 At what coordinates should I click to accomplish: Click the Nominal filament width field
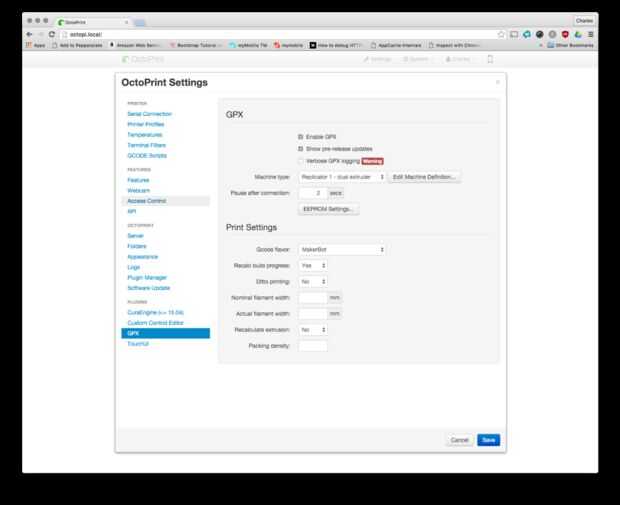[312, 298]
